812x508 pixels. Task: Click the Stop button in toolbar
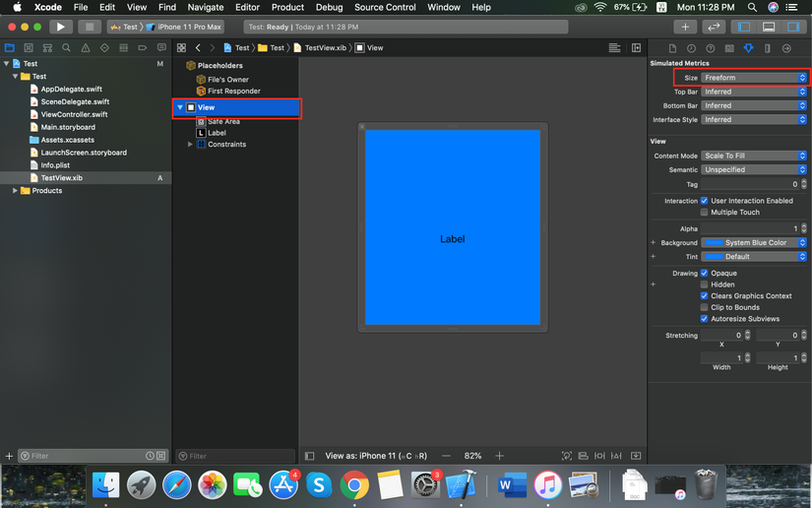coord(89,27)
